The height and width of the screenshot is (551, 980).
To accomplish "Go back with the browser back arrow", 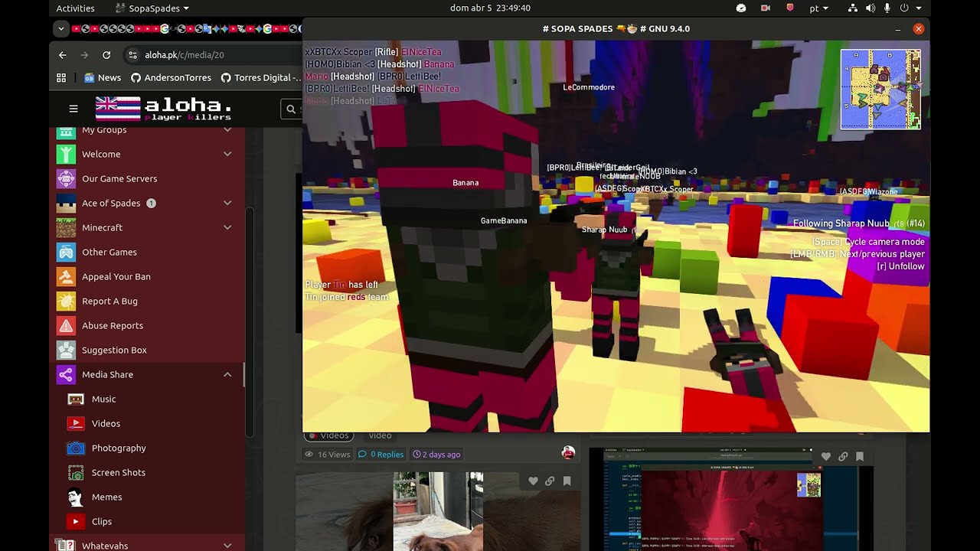I will coord(63,55).
